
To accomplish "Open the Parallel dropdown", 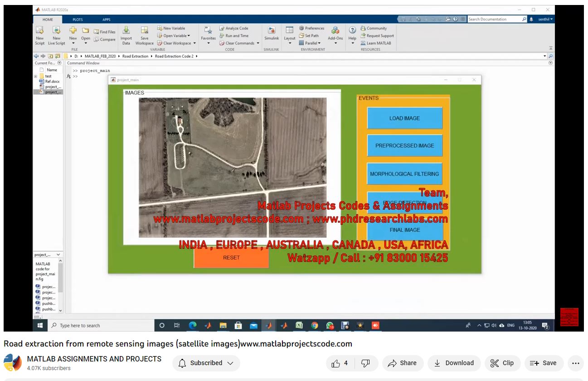I will click(310, 43).
